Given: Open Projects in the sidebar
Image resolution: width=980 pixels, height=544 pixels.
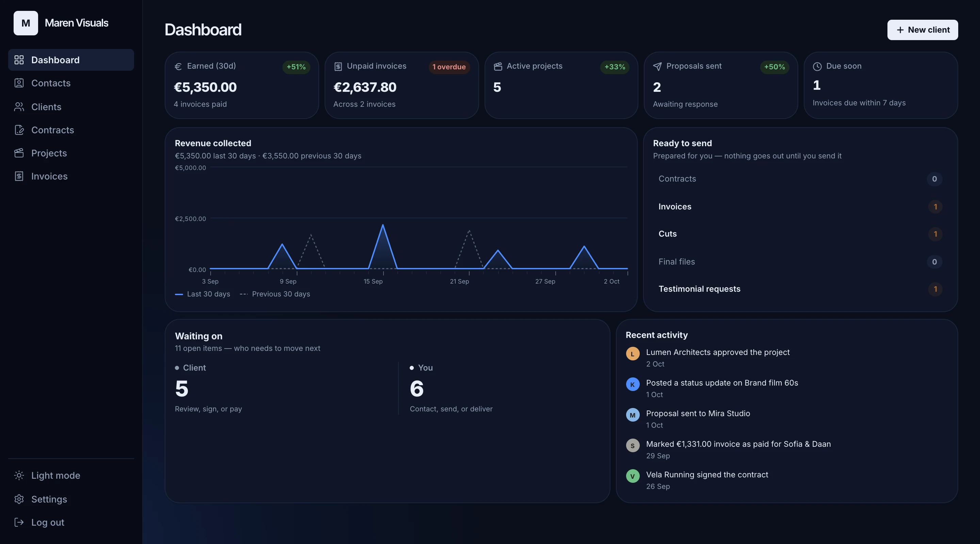Looking at the screenshot, I should [x=71, y=153].
